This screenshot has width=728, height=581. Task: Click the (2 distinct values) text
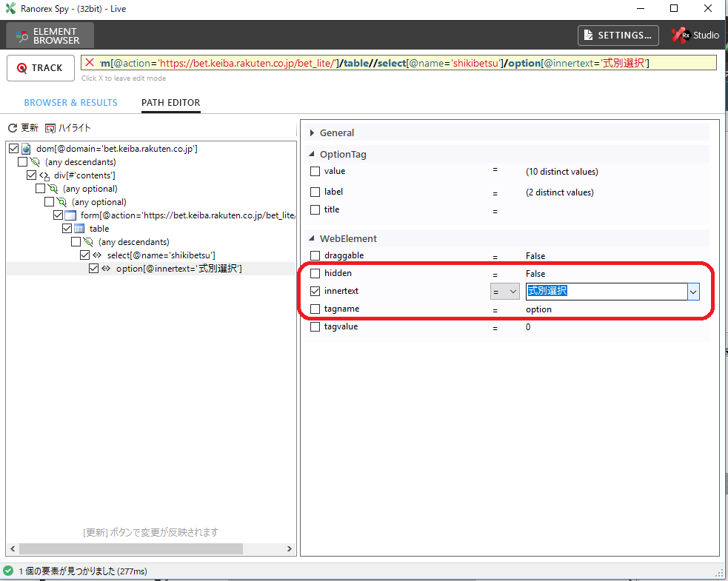[x=559, y=192]
